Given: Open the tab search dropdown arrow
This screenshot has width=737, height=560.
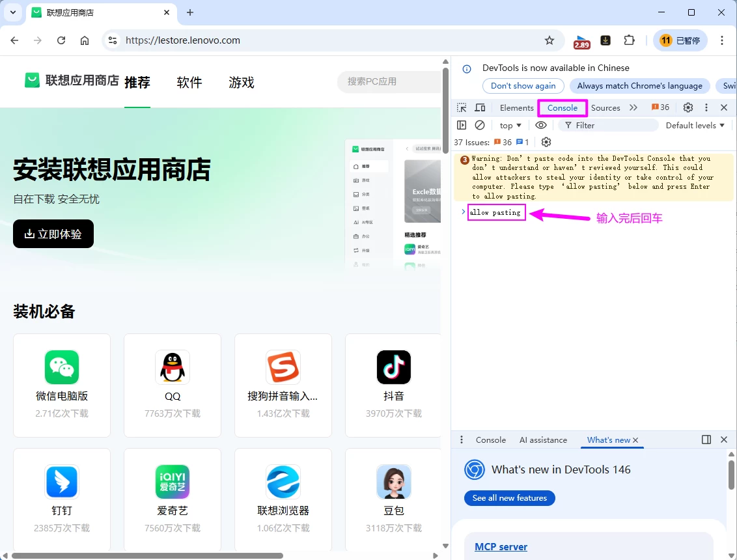Looking at the screenshot, I should (x=12, y=12).
